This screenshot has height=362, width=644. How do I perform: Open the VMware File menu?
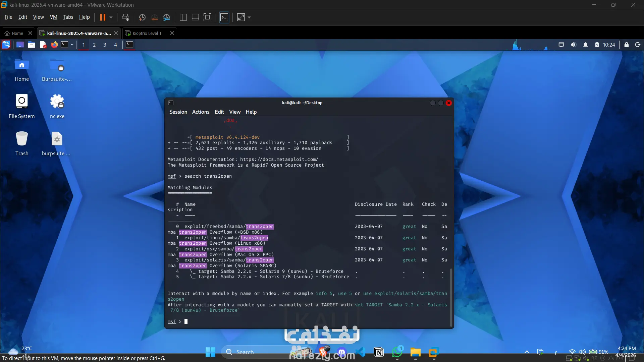point(8,17)
